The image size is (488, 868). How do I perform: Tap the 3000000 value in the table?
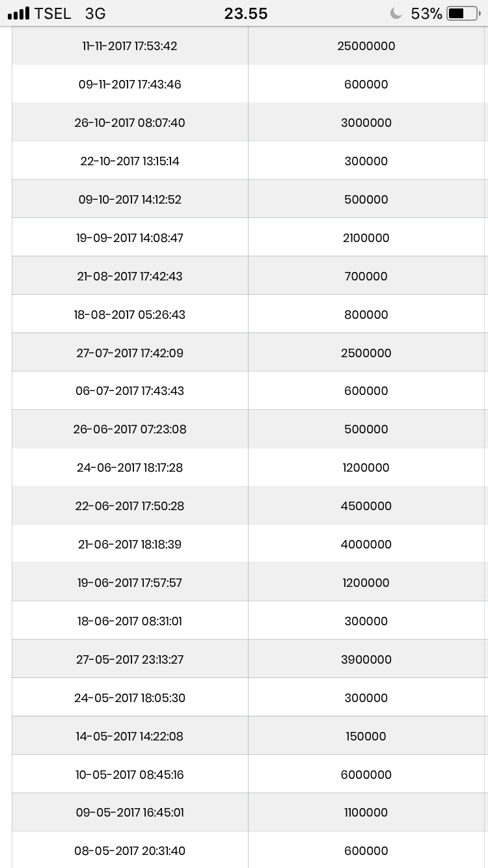click(x=366, y=123)
